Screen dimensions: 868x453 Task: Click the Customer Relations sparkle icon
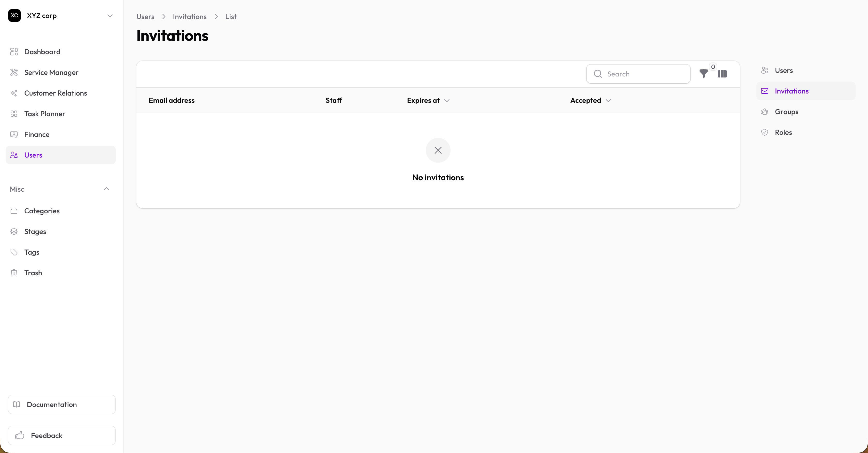coord(14,93)
